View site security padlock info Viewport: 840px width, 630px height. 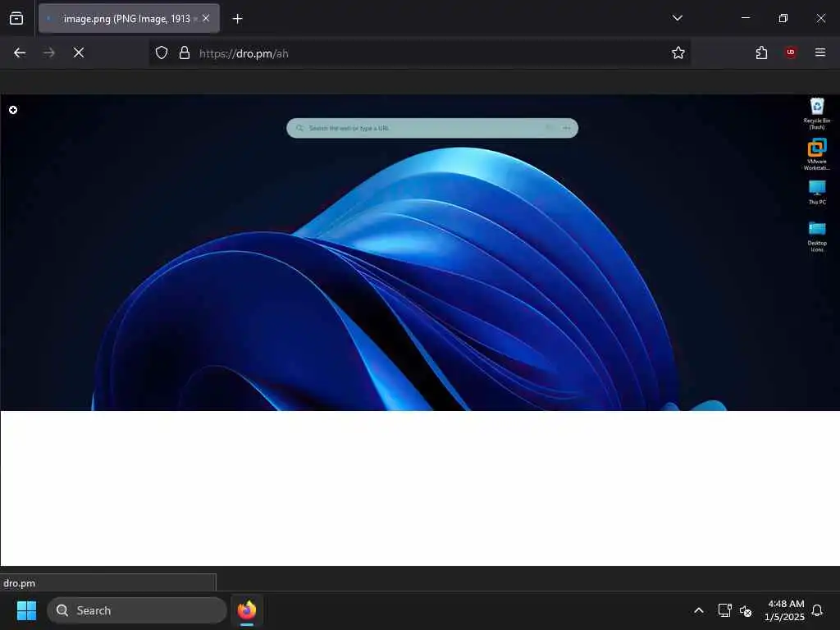point(185,52)
